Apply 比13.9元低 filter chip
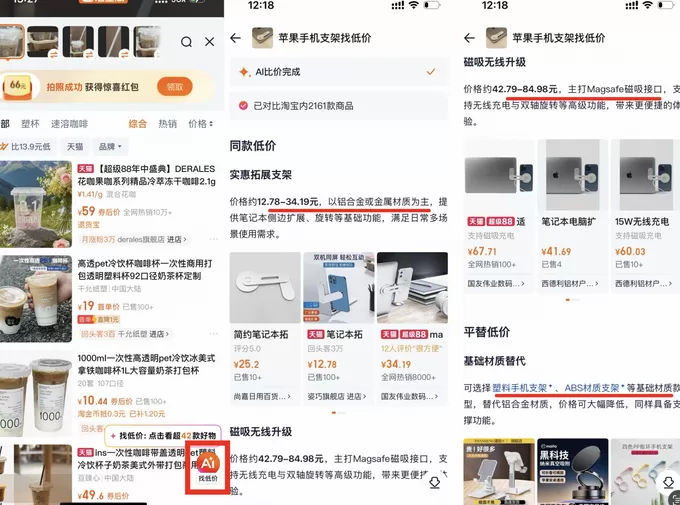The height and width of the screenshot is (505, 680). (x=26, y=147)
